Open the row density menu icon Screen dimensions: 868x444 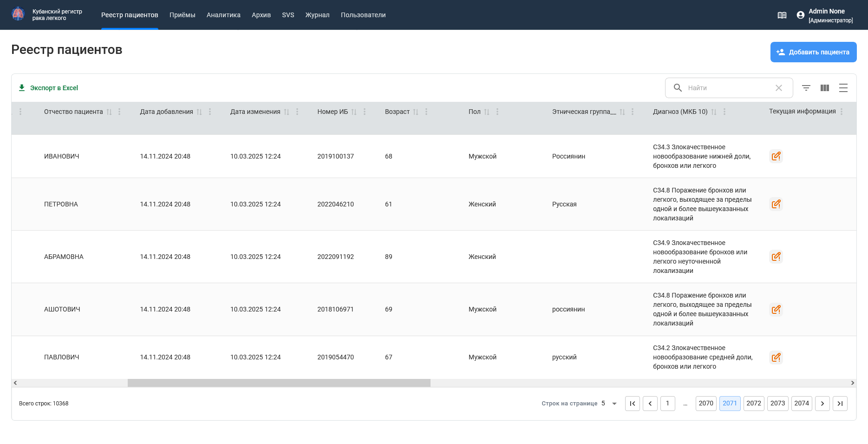[843, 88]
